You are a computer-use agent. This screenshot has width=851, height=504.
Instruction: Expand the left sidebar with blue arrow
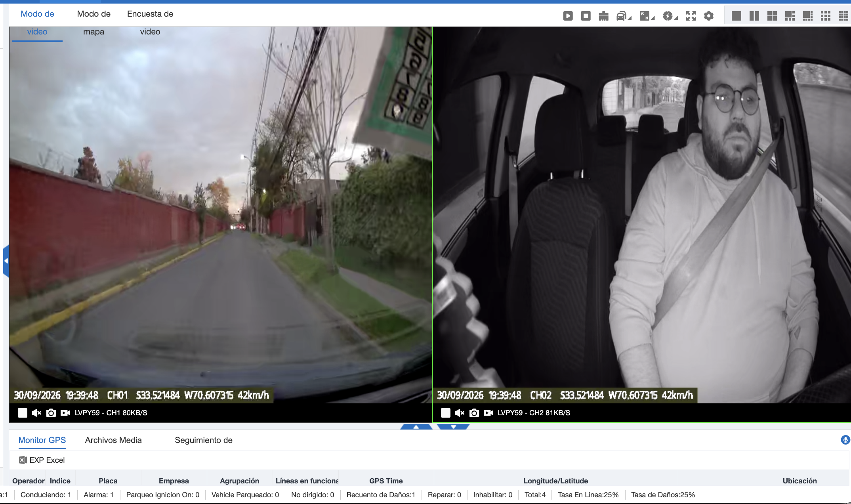pos(6,261)
